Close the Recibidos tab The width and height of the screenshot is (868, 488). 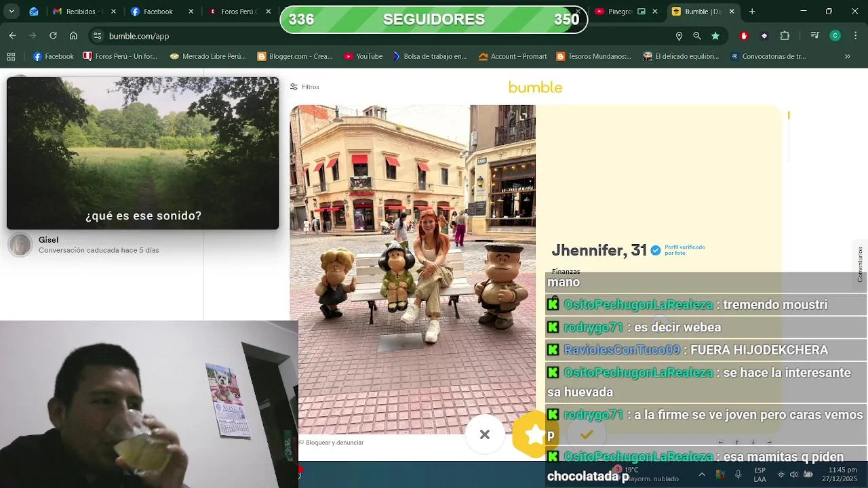pos(113,12)
